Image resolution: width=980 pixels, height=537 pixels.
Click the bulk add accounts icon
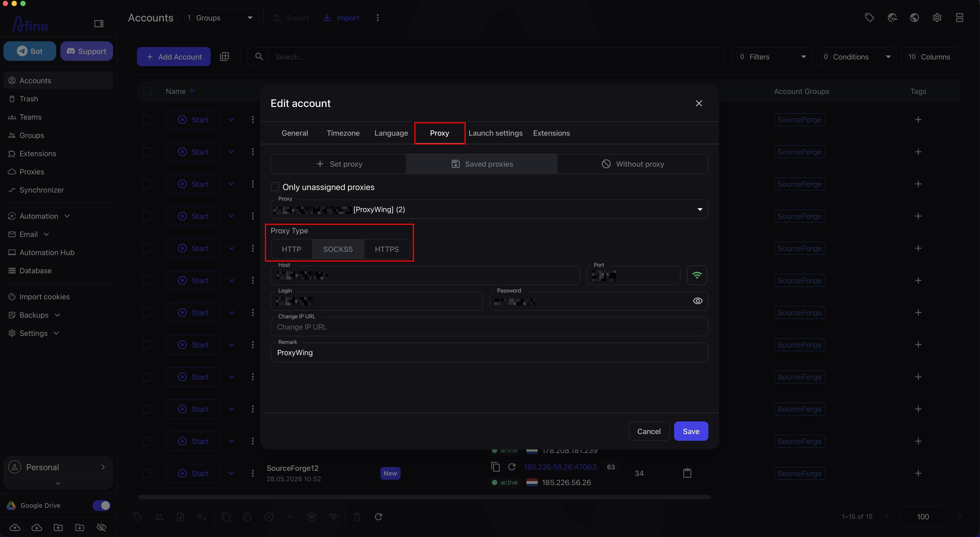tap(225, 57)
